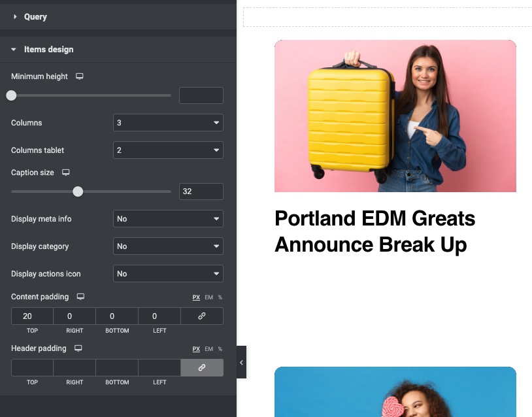
Task: Open the Display category dropdown
Action: point(168,246)
